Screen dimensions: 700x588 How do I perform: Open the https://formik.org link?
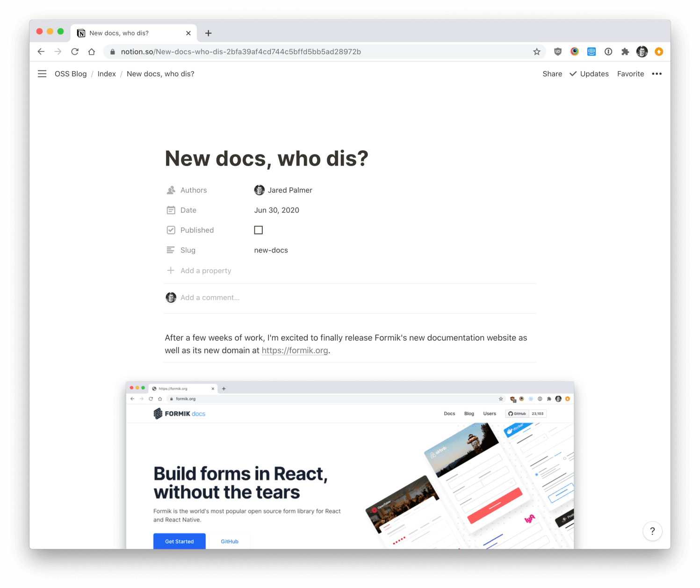click(x=295, y=350)
